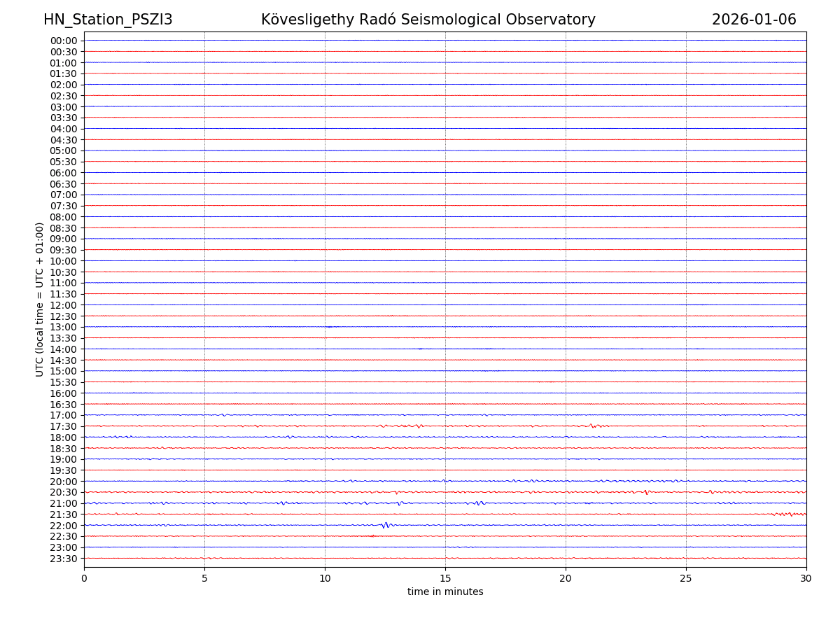
Task: Select the 17:30 row time label
Action: pyautogui.click(x=64, y=426)
